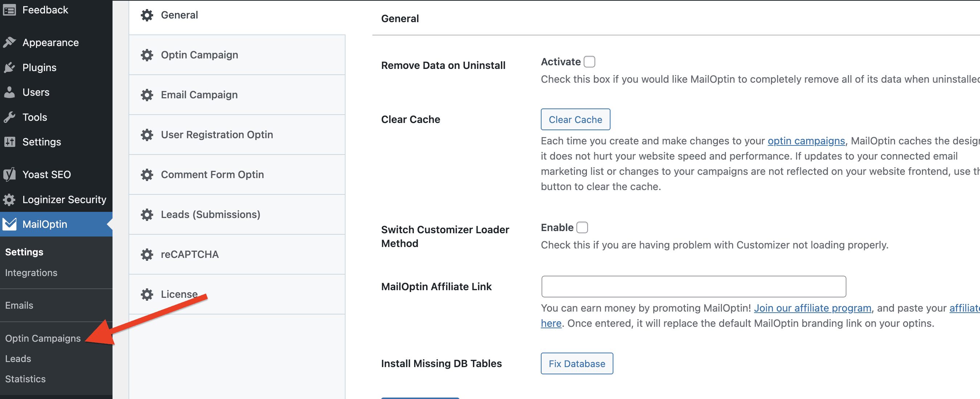Image resolution: width=980 pixels, height=399 pixels.
Task: Click the Switch Customizer Loader Method label
Action: (445, 236)
